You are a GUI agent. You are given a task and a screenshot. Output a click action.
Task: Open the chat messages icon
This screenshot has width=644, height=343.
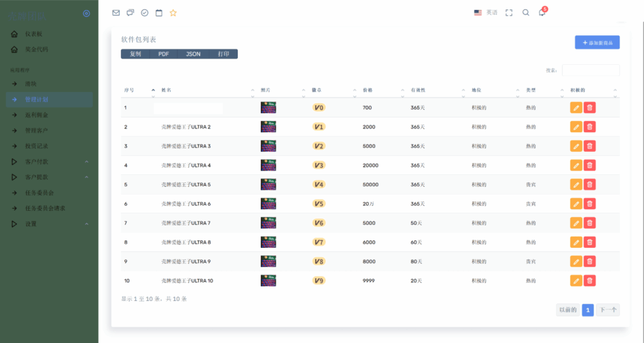(x=130, y=13)
